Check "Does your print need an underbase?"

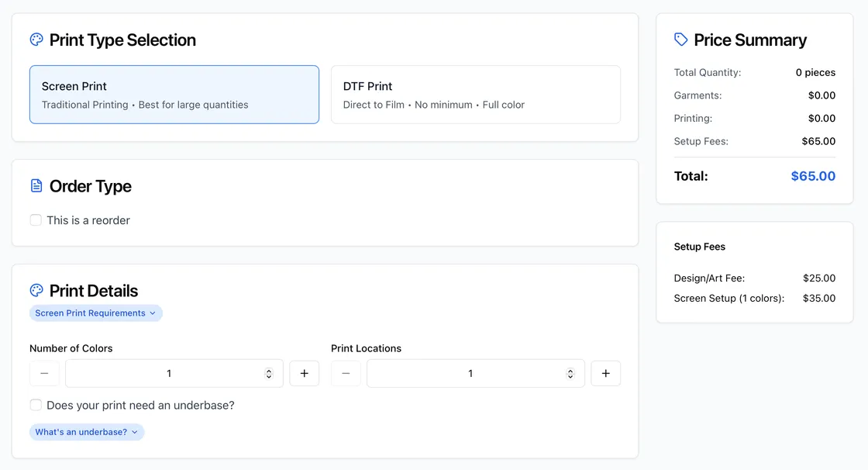point(36,405)
